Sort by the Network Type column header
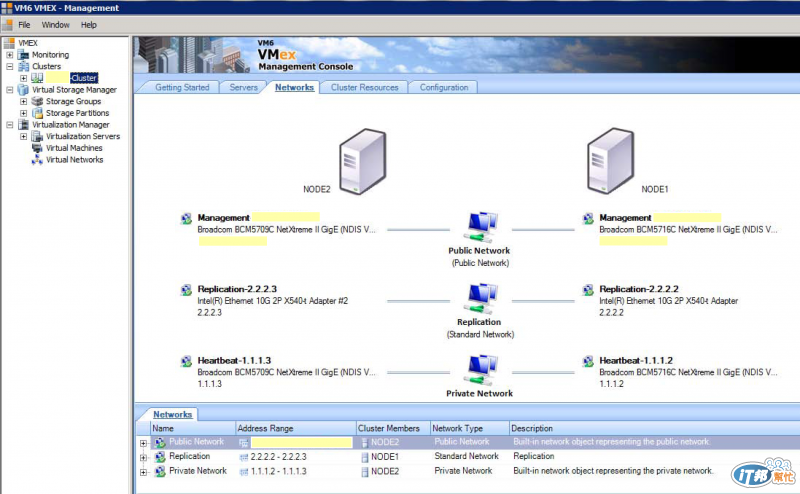 (470, 428)
